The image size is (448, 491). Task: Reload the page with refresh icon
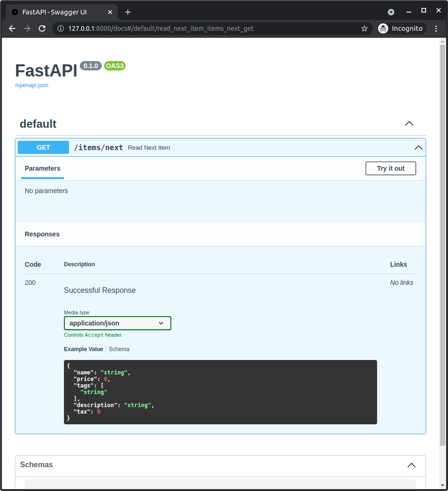pos(42,28)
